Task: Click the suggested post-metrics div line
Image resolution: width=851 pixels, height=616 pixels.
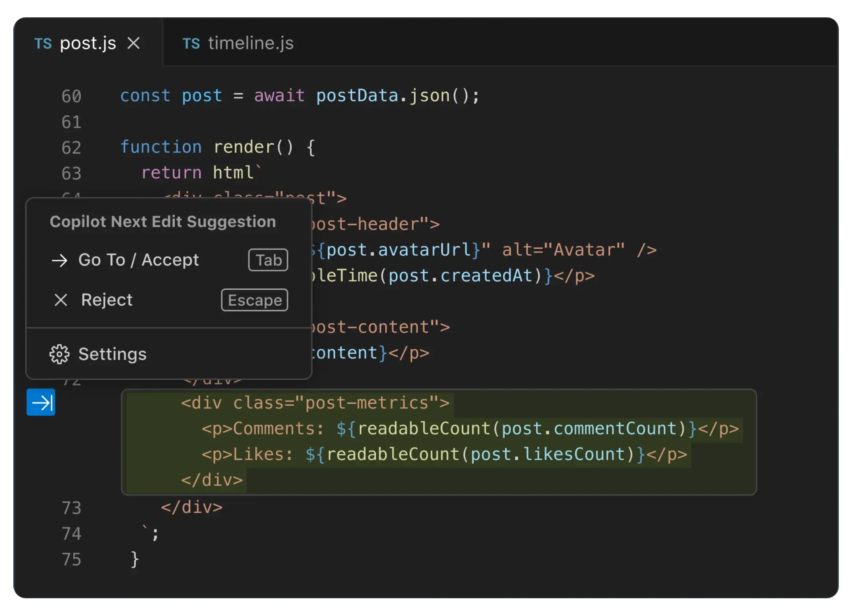Action: [x=315, y=403]
